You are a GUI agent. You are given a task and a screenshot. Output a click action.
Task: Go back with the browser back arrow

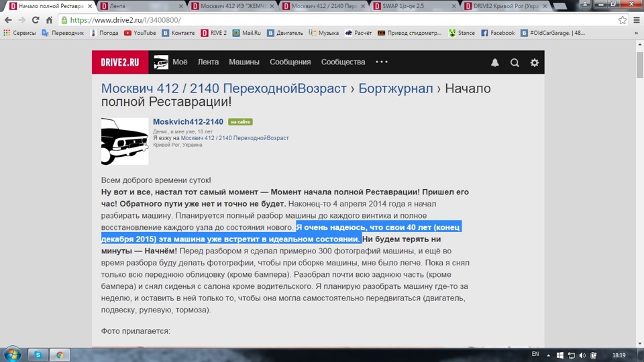click(x=8, y=20)
